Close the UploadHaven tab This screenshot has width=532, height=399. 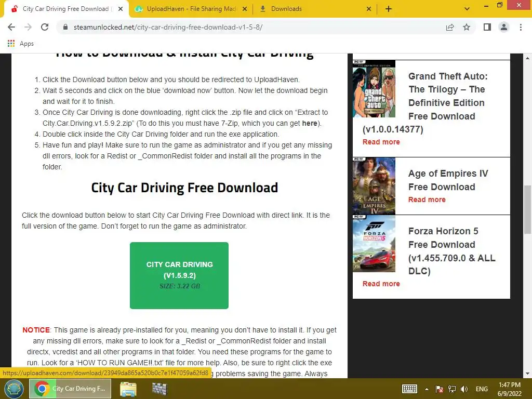pos(245,9)
